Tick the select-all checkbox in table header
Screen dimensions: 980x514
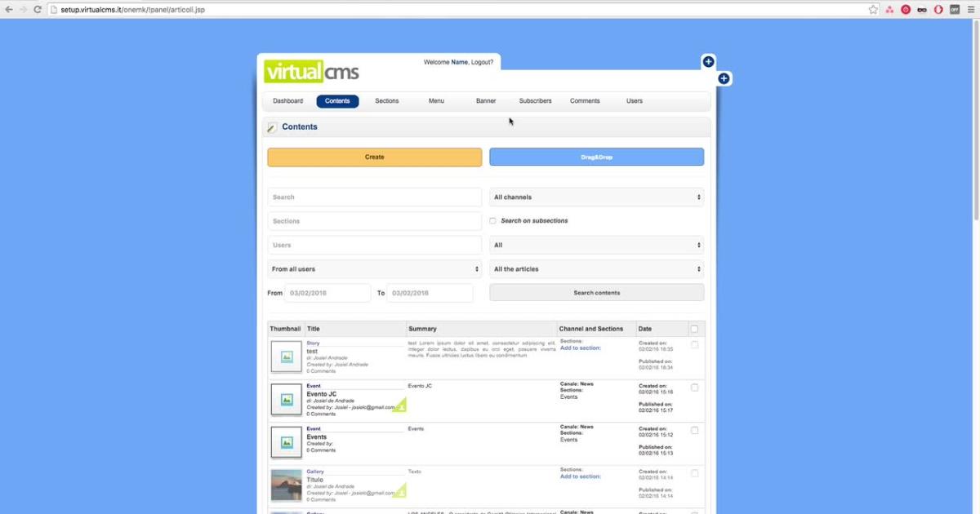click(694, 329)
